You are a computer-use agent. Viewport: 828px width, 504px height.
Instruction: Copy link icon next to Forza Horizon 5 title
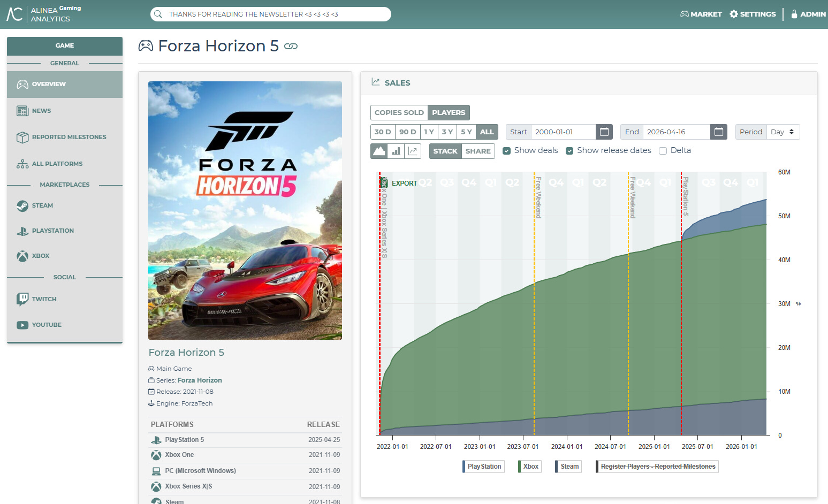tap(291, 47)
